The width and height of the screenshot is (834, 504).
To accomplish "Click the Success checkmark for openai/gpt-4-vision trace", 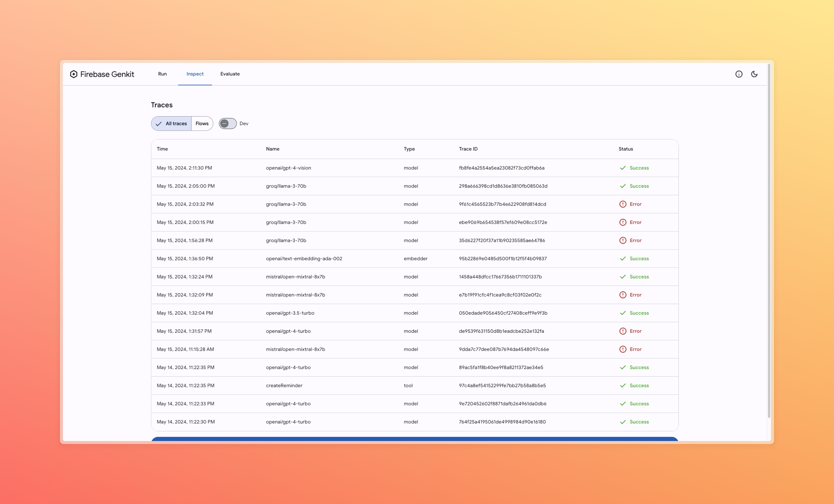I will [622, 168].
